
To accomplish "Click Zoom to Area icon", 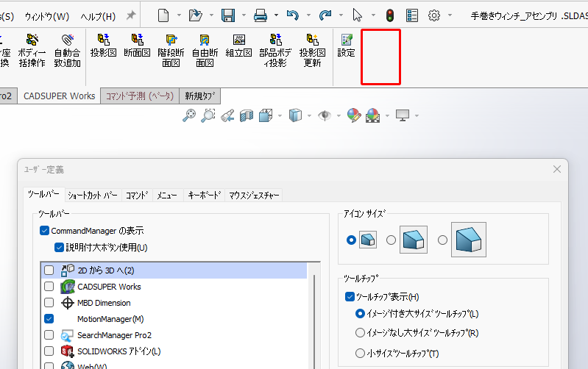I will (x=208, y=115).
